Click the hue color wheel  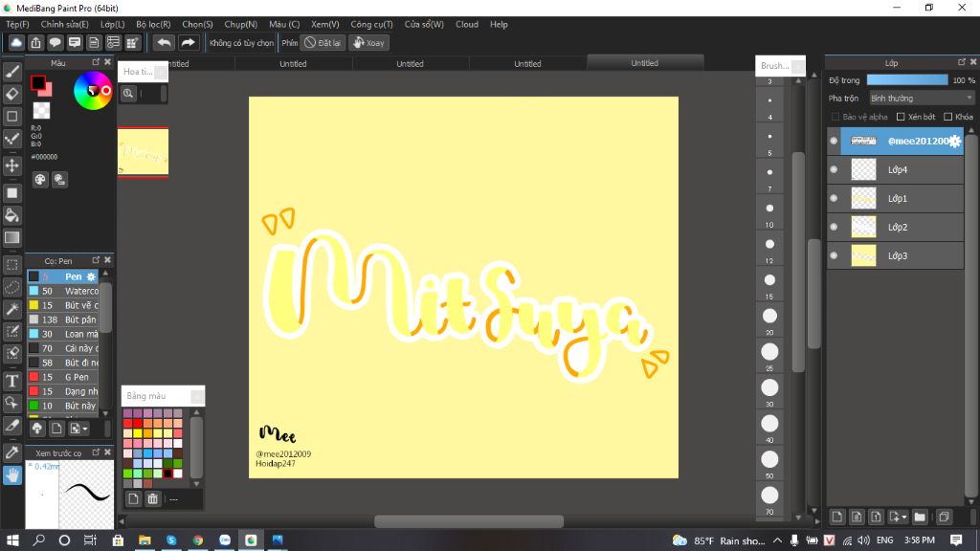(93, 91)
